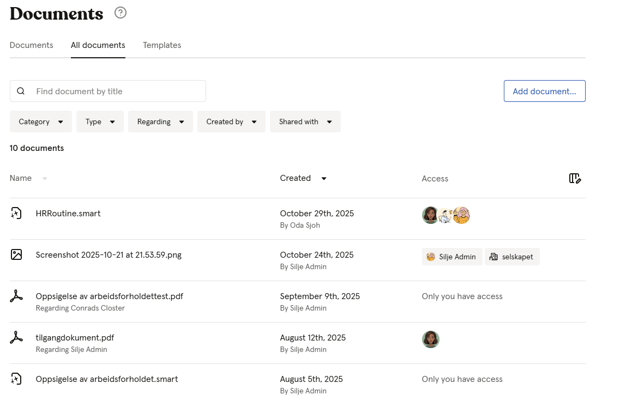Screen dimensions: 632x401
Task: Click the help question mark icon
Action: tap(120, 13)
